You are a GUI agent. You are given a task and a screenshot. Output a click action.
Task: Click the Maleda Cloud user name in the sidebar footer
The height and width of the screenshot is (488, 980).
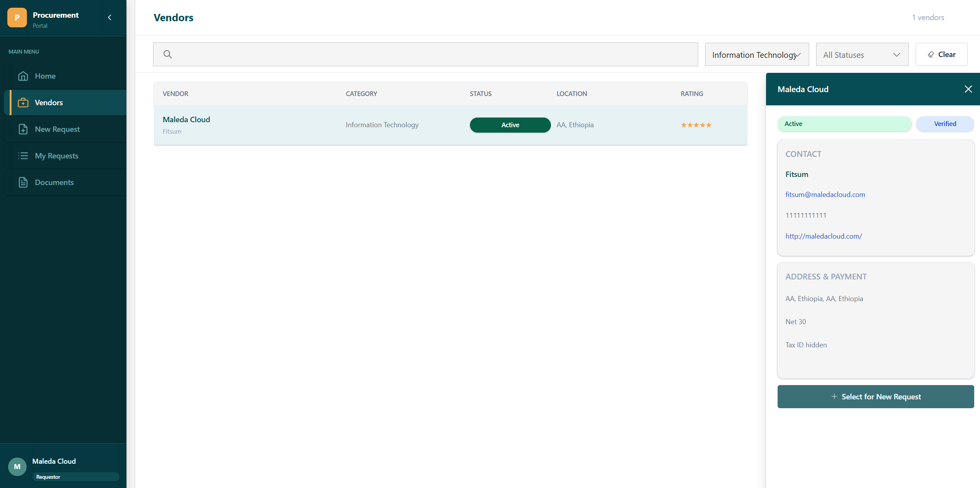pyautogui.click(x=54, y=461)
